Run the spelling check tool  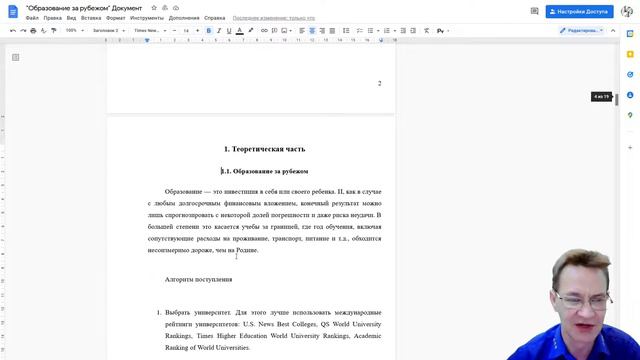pos(44,31)
